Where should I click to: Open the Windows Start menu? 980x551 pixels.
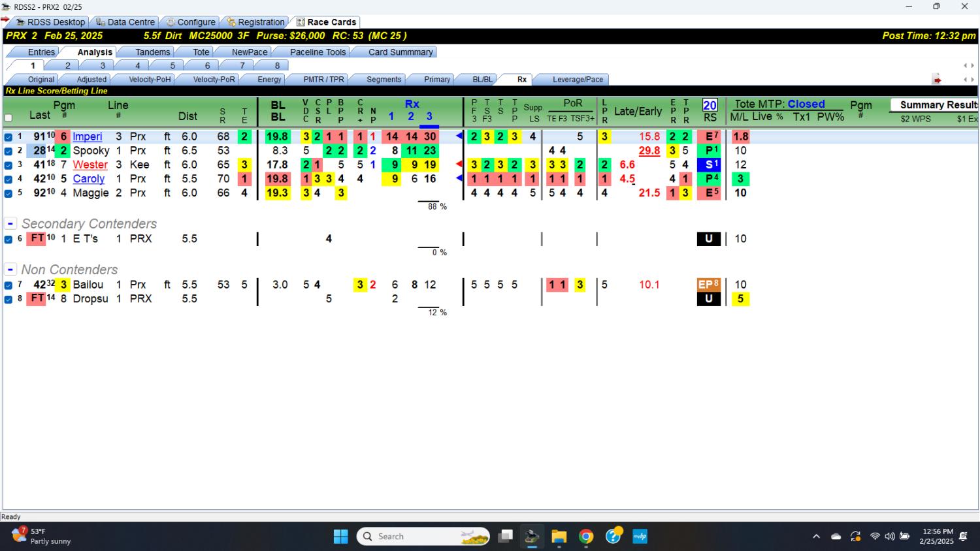[341, 537]
